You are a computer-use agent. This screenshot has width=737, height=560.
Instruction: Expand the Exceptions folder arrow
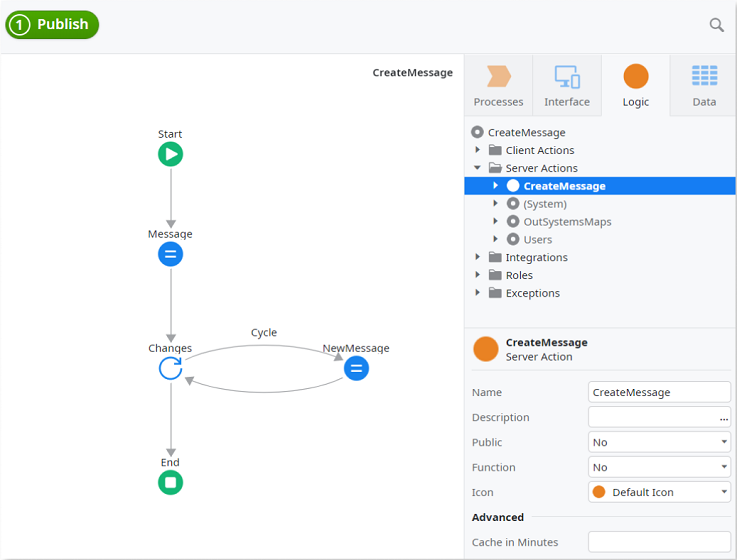pyautogui.click(x=478, y=293)
